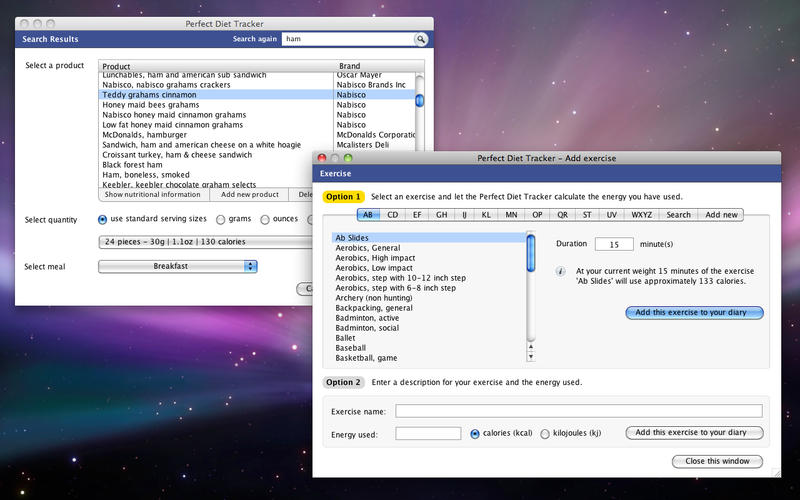Click the Exercise name text field
The height and width of the screenshot is (500, 800).
pos(578,410)
